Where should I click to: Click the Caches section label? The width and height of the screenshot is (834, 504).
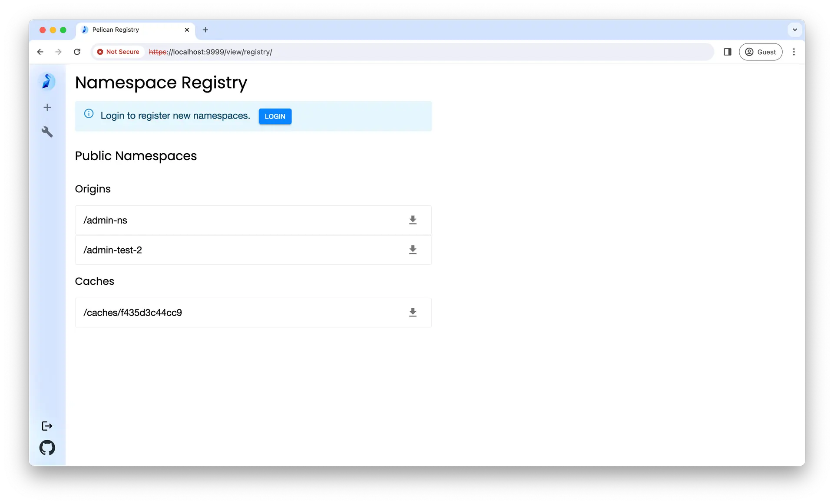click(x=95, y=281)
